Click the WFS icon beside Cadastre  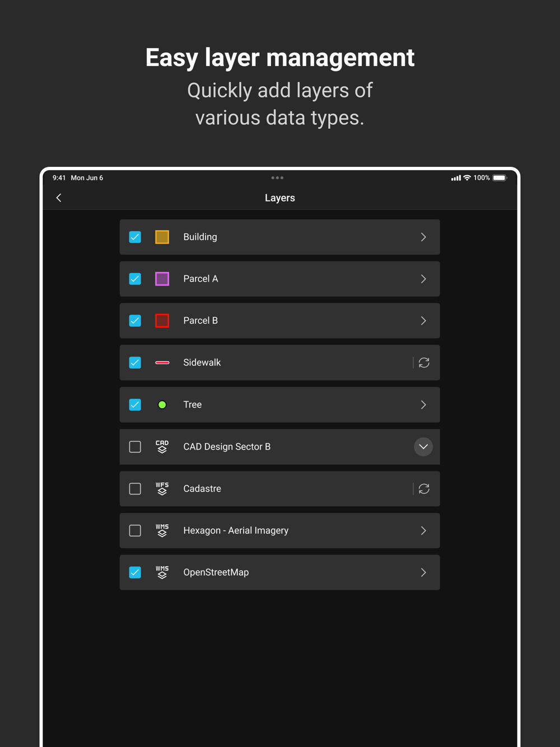[162, 489]
